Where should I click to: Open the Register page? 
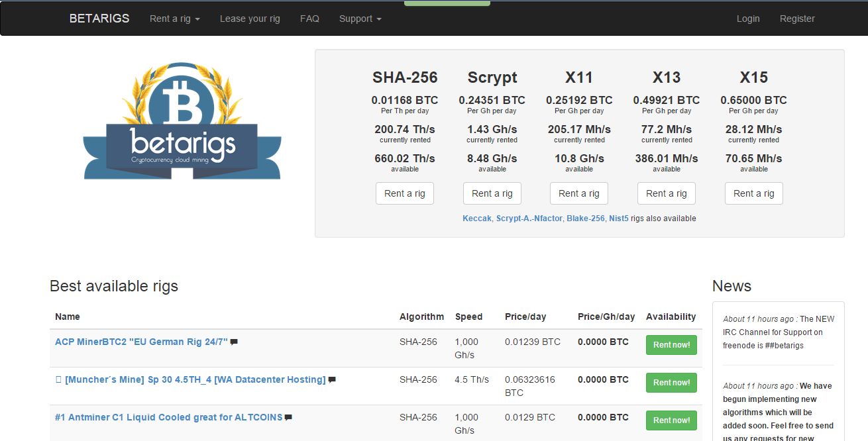[797, 19]
